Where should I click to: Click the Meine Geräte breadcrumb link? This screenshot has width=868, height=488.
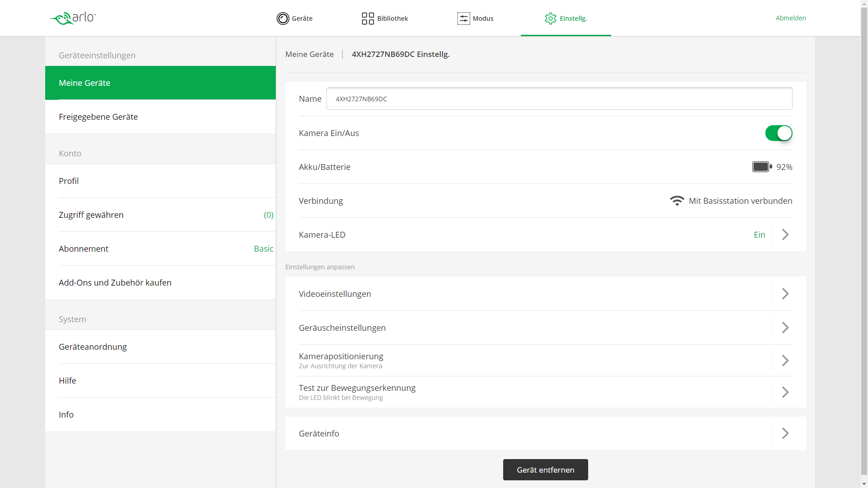coord(309,54)
